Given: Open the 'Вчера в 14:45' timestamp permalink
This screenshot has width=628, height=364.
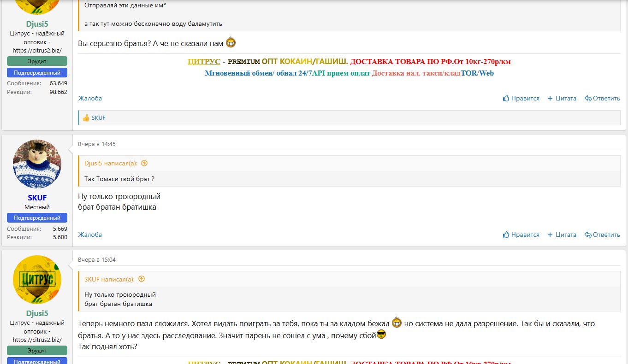Looking at the screenshot, I should pos(97,144).
